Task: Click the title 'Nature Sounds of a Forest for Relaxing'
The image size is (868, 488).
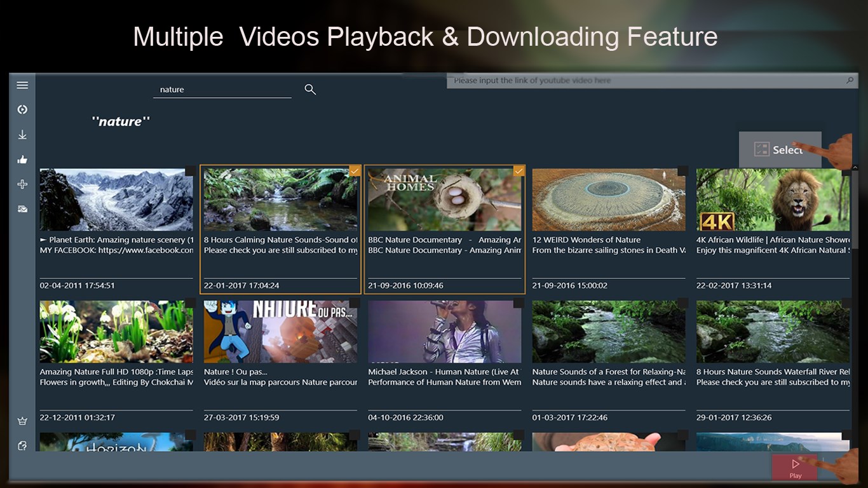Action: coord(609,372)
